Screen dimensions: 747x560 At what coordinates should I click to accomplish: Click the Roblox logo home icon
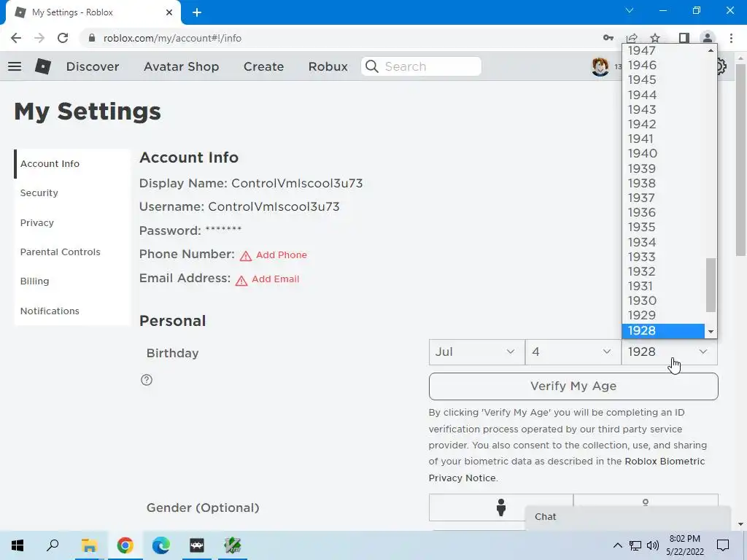pos(43,66)
